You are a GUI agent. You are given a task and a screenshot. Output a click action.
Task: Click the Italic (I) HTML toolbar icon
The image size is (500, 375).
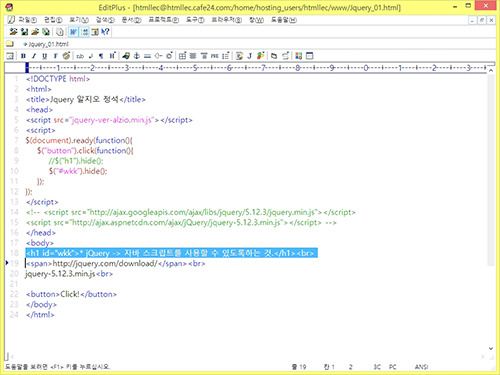coord(34,56)
